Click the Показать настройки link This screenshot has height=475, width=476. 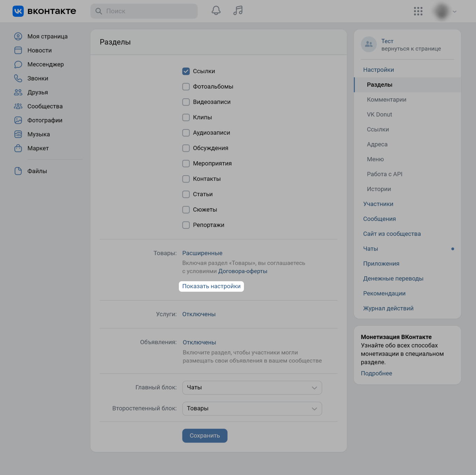tap(211, 286)
